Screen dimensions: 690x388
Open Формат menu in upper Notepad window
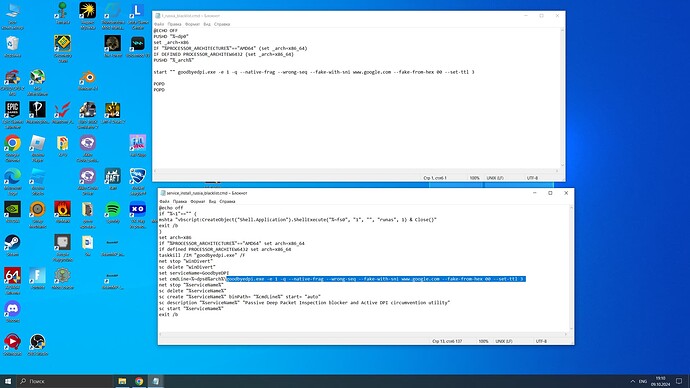[192, 24]
